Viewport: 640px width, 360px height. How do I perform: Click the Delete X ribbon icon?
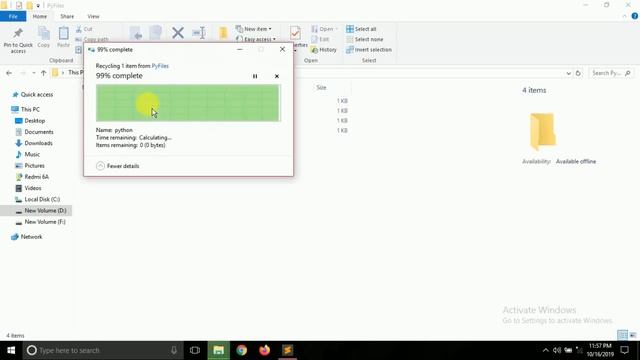tap(178, 33)
